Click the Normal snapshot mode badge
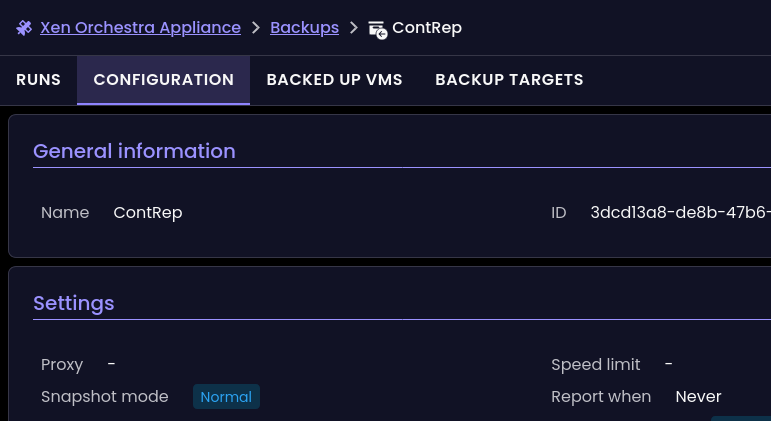Image resolution: width=771 pixels, height=421 pixels. pyautogui.click(x=226, y=397)
